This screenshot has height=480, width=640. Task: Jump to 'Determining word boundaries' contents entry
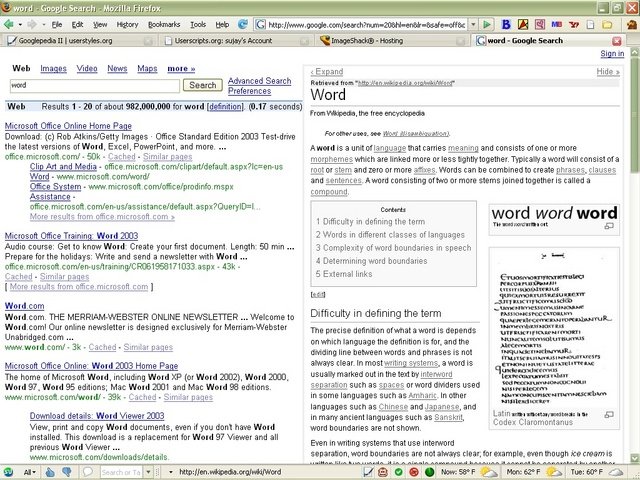(x=371, y=261)
